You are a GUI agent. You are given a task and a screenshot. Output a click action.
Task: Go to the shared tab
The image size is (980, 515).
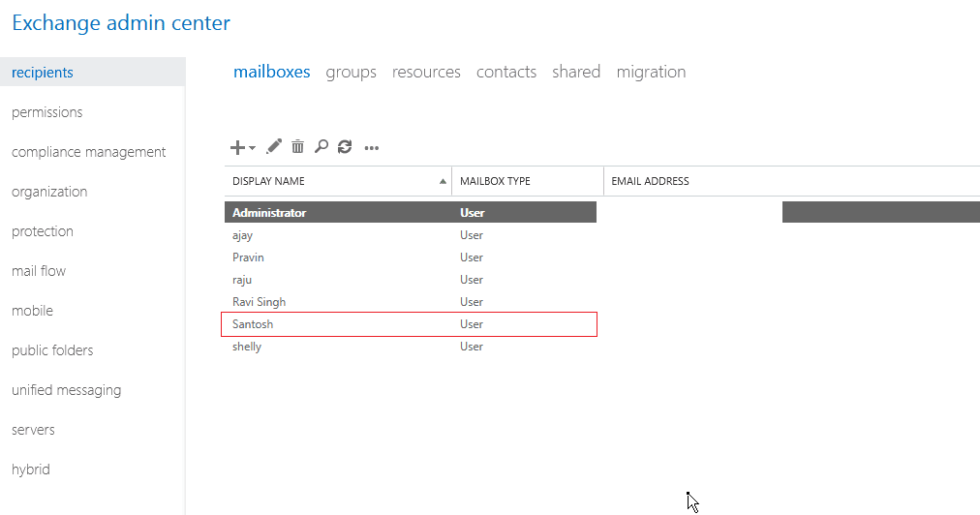pos(576,72)
